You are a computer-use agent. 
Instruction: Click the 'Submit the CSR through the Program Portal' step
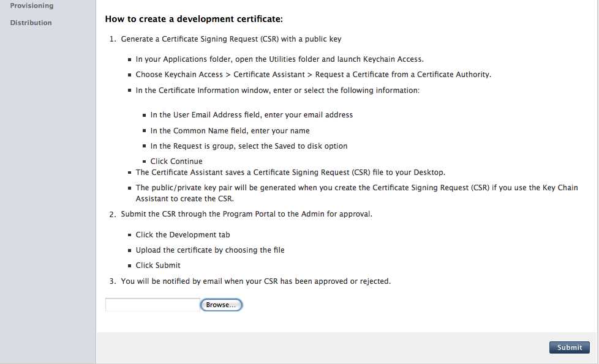(246, 214)
